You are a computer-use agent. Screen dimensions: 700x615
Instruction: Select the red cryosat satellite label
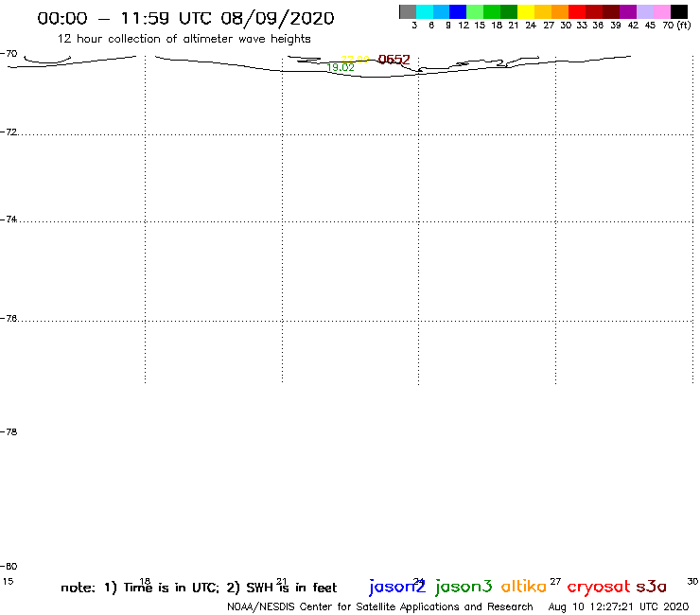(x=599, y=588)
